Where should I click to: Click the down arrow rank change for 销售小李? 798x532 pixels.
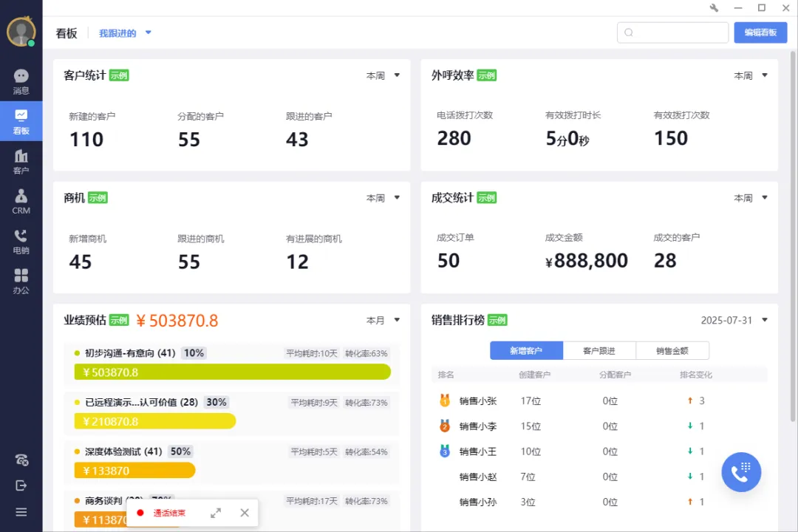[x=690, y=426]
